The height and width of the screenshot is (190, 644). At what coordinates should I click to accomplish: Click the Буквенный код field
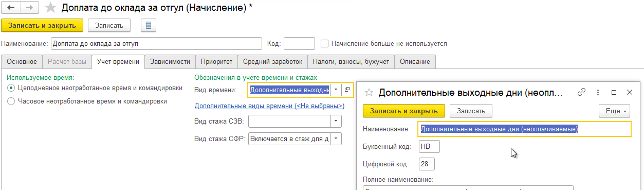(429, 147)
